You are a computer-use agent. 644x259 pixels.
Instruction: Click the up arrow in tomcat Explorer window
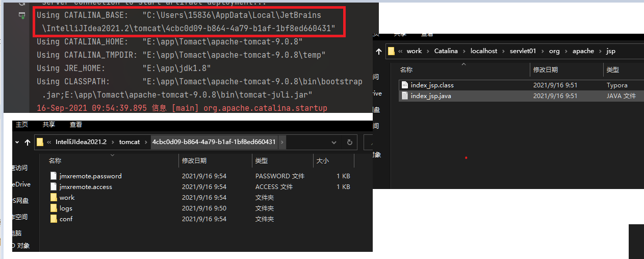coord(27,142)
